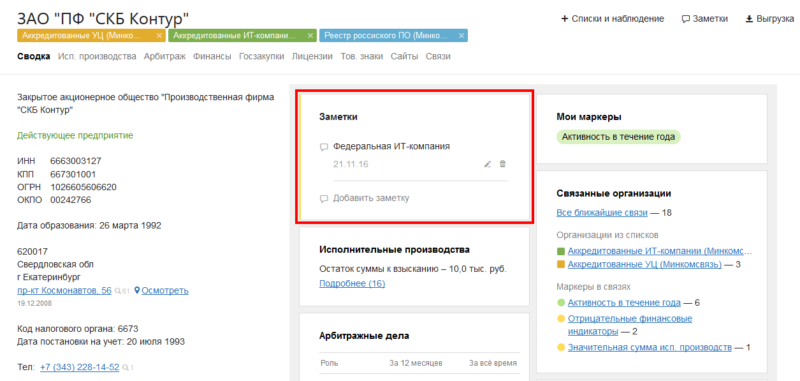Go to the Арбитраж tab
The height and width of the screenshot is (381, 800).
(x=164, y=57)
